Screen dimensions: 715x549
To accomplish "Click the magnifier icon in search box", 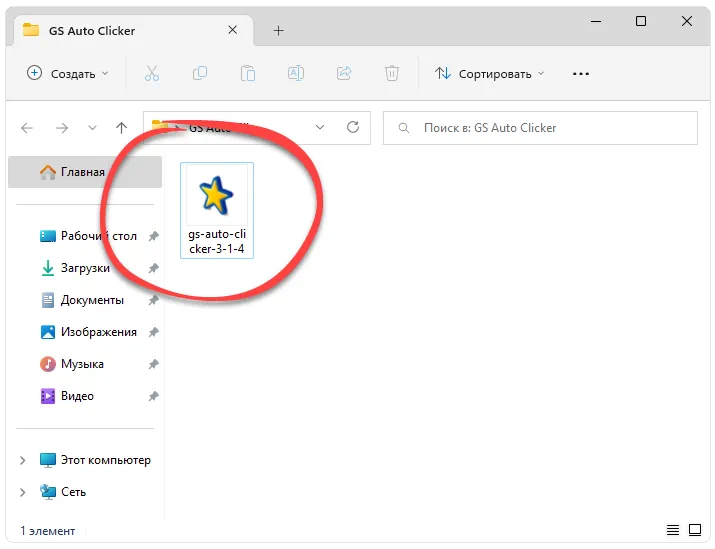I will (404, 128).
